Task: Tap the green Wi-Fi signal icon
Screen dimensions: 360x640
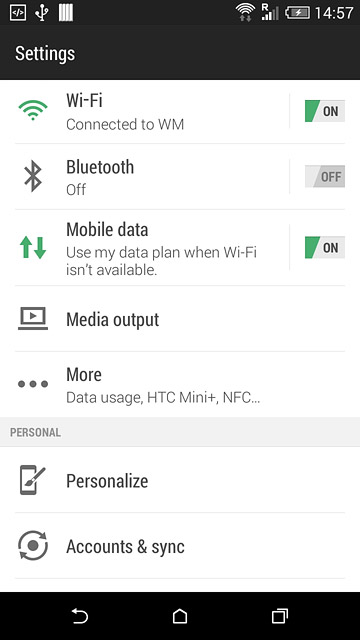Action: (33, 110)
